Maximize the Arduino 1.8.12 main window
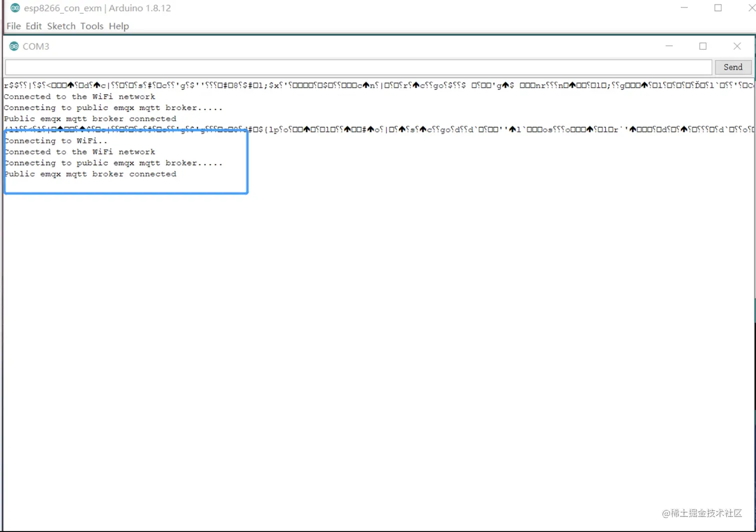This screenshot has width=756, height=532. (x=718, y=7)
